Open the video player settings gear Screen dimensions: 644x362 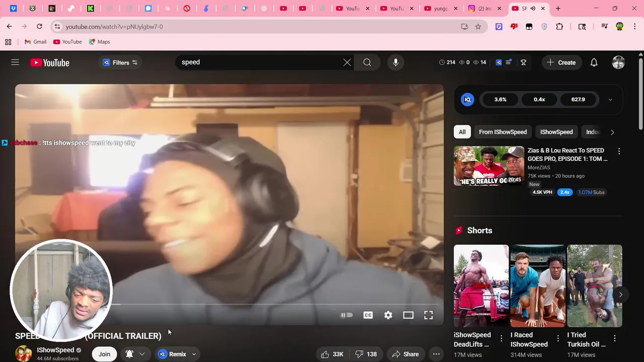(x=388, y=315)
